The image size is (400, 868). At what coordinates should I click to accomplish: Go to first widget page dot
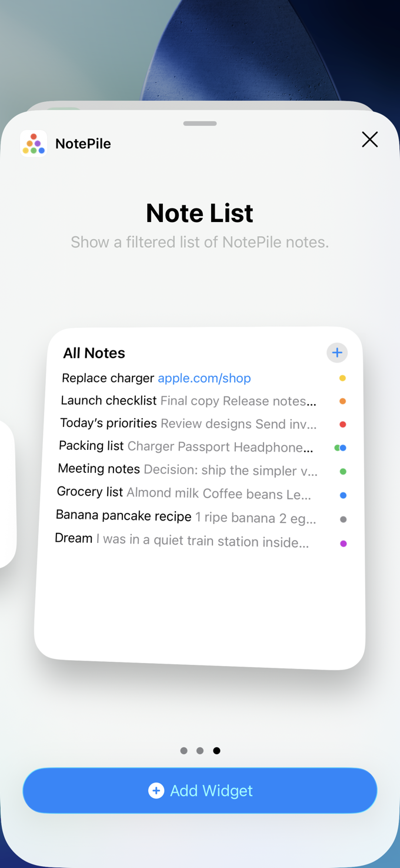pos(184,751)
